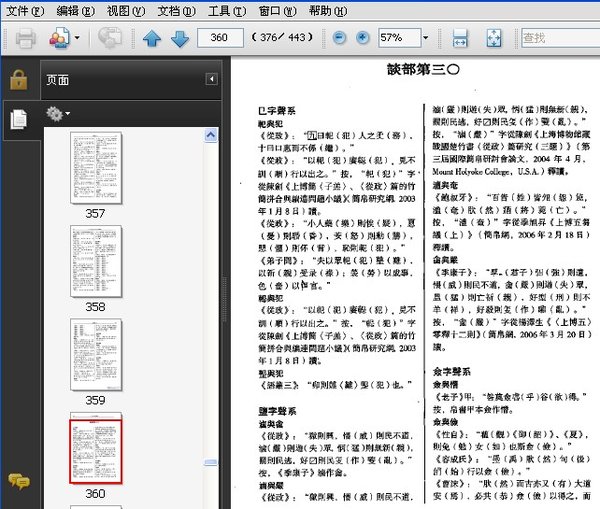
Task: Open the 帮助 (Help) menu
Action: coord(328,11)
